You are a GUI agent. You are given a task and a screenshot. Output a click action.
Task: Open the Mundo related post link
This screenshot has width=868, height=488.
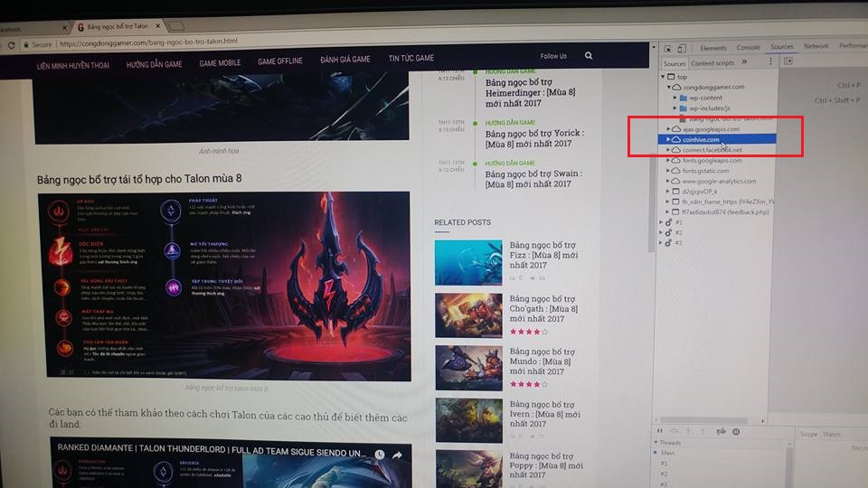pos(542,361)
